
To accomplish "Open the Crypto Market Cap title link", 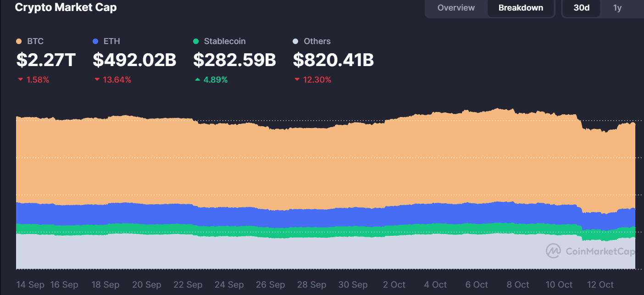I will coord(66,7).
